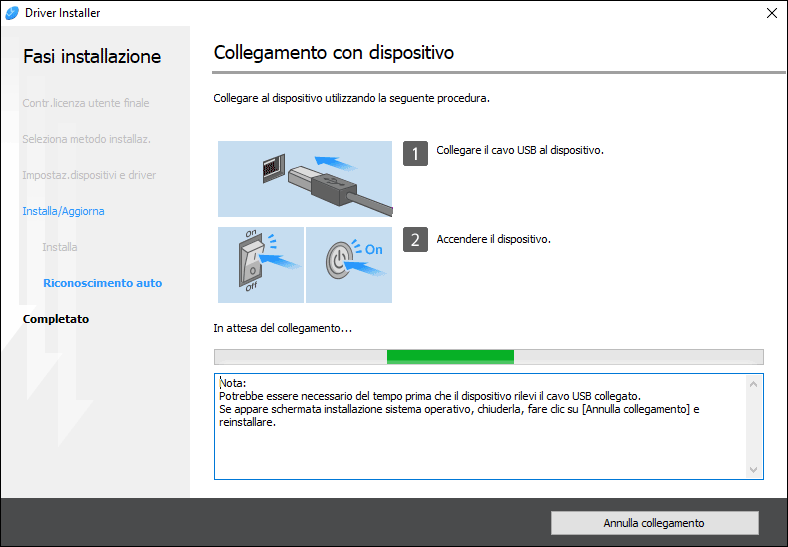Click the step 2 number icon
This screenshot has height=547, width=788.
[415, 239]
